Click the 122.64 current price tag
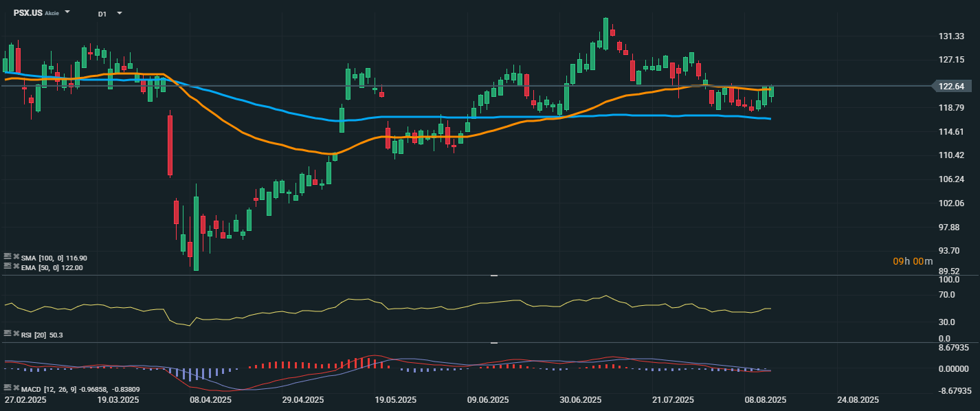 click(x=951, y=86)
